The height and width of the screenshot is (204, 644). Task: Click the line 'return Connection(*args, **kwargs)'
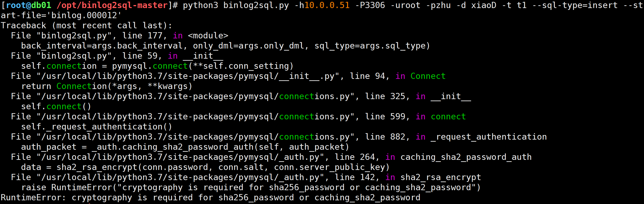[x=107, y=86]
